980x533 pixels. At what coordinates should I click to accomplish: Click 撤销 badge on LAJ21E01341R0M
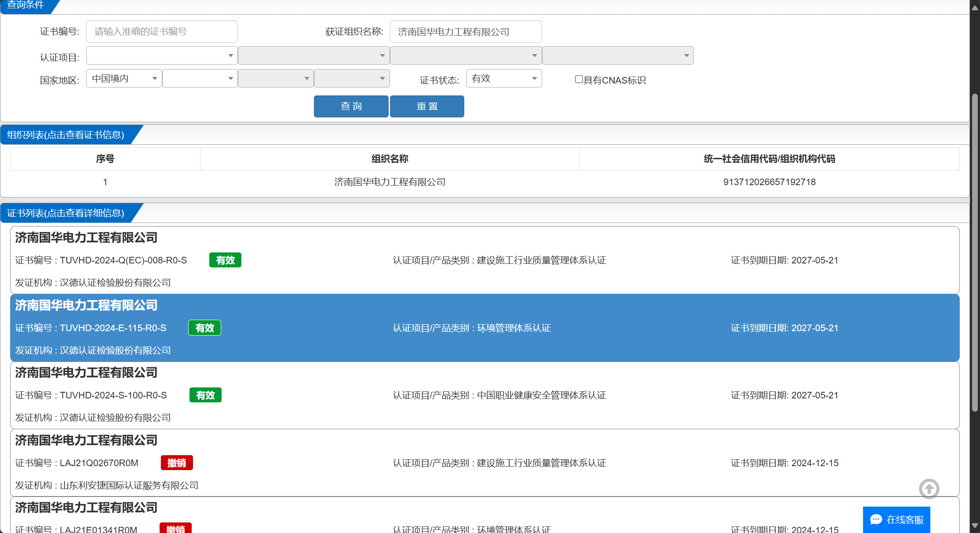[x=175, y=528]
